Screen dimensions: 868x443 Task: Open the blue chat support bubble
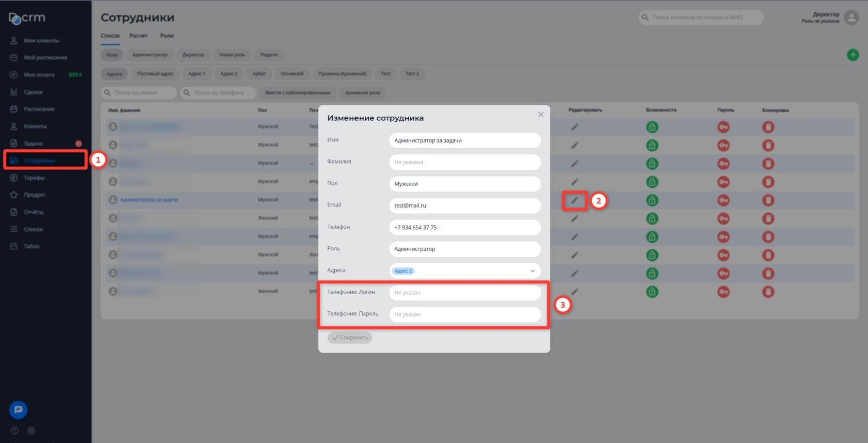18,410
